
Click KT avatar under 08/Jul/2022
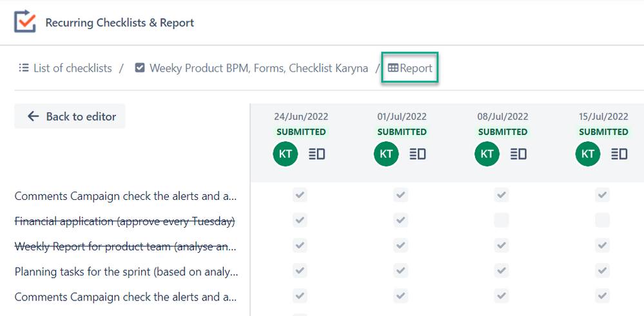(487, 154)
